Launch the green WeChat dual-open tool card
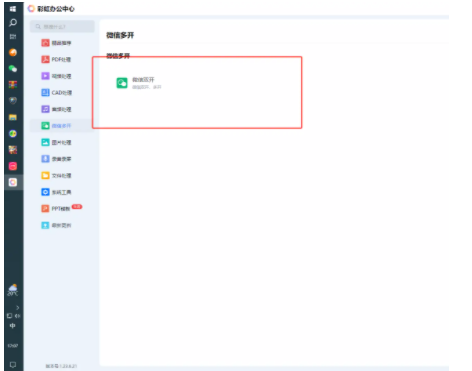The image size is (472, 371). point(139,83)
